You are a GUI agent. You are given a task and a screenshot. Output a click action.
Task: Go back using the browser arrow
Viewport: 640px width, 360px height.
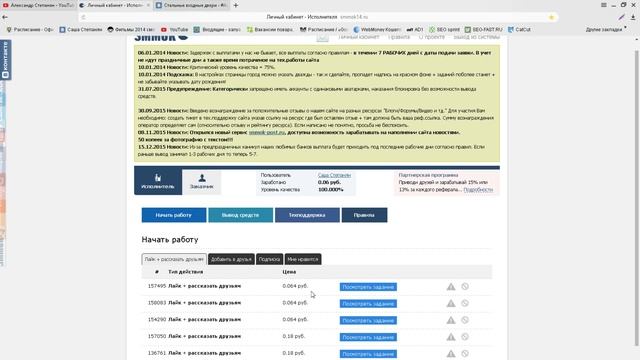pos(5,17)
